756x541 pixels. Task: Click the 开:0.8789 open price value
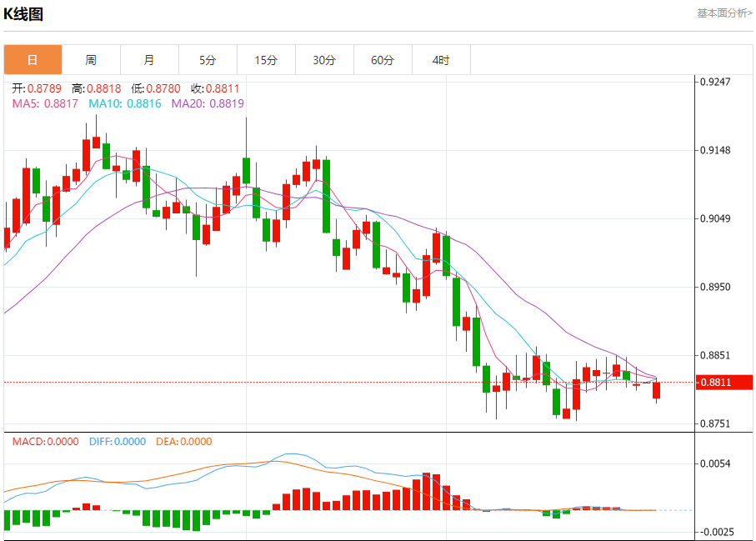[38, 88]
